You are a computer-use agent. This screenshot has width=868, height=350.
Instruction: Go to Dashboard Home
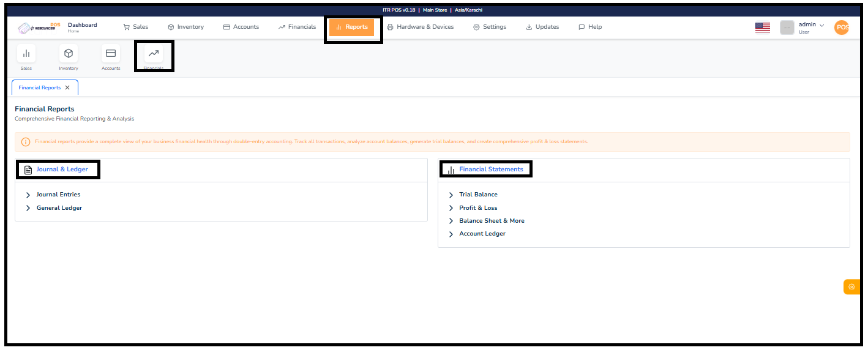tap(82, 27)
